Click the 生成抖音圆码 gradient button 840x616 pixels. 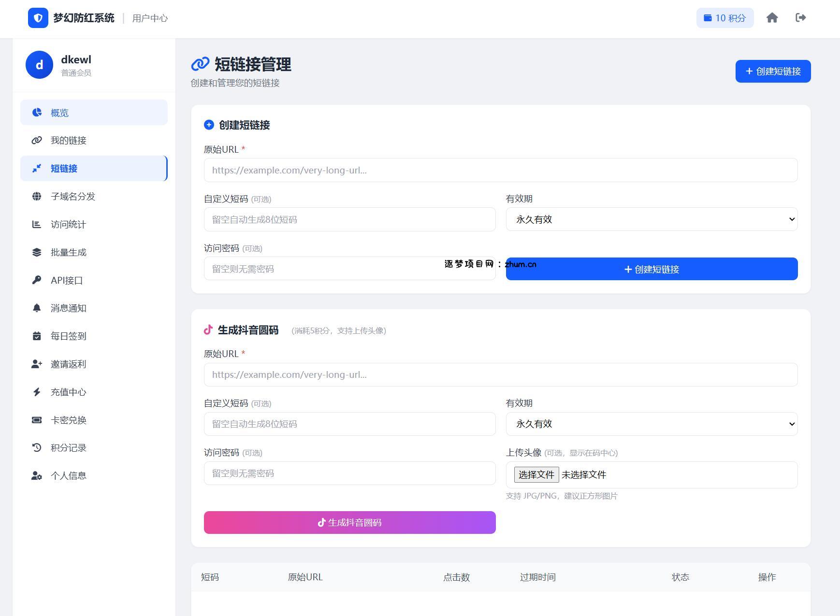click(349, 523)
